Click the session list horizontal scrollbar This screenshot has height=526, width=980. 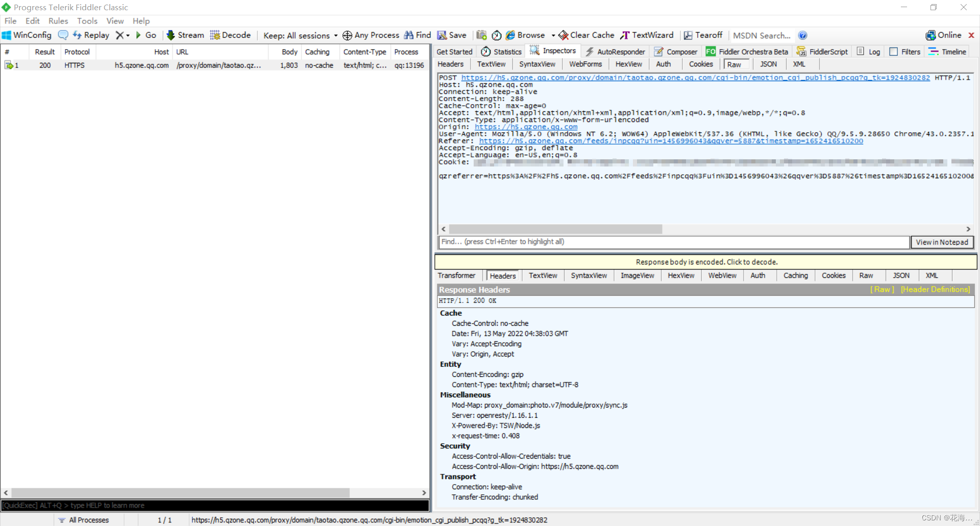(181, 493)
